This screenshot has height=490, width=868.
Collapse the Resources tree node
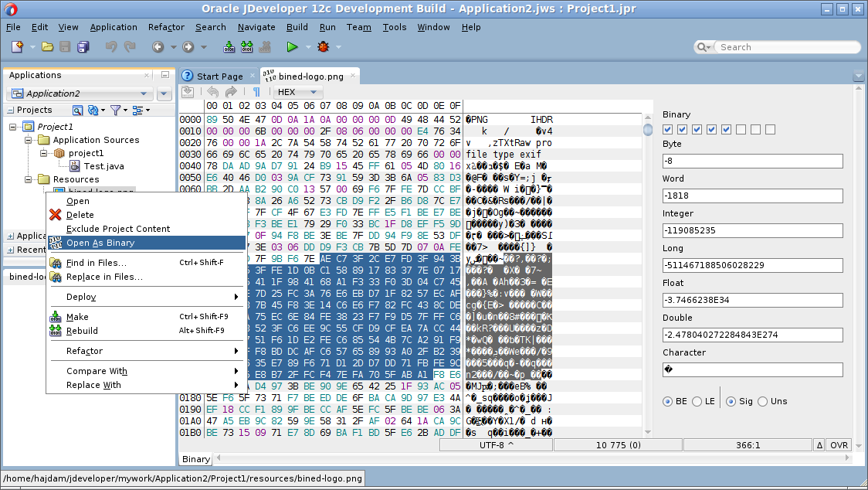pos(29,179)
